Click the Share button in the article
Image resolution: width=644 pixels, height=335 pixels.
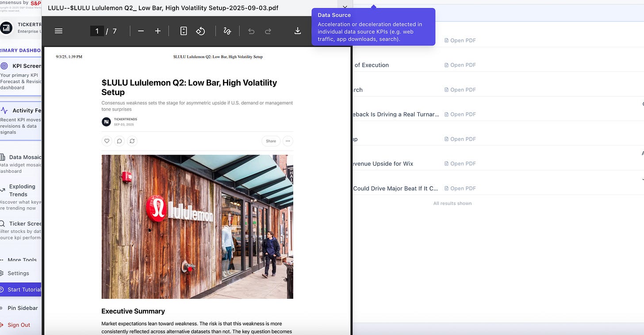(x=271, y=141)
